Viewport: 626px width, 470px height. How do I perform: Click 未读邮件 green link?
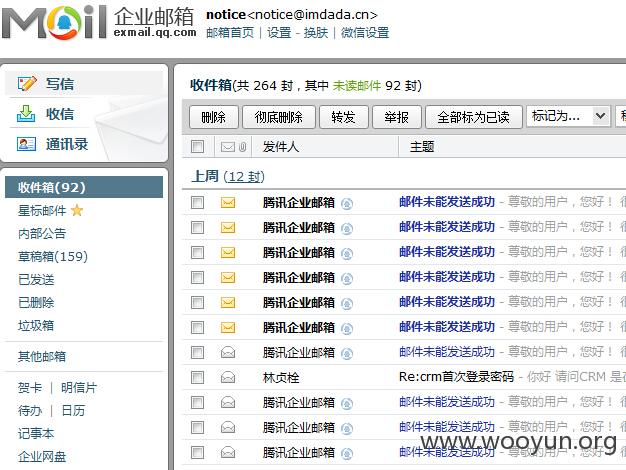pos(357,85)
